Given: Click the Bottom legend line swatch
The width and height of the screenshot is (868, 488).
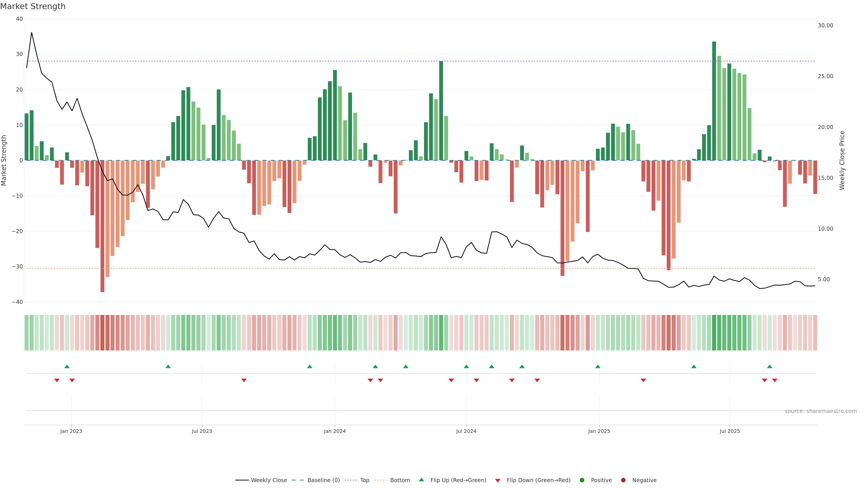Looking at the screenshot, I should [x=380, y=480].
